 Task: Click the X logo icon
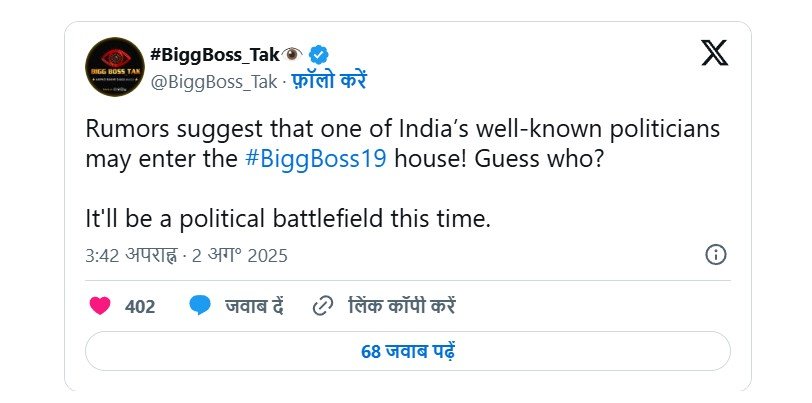point(715,53)
